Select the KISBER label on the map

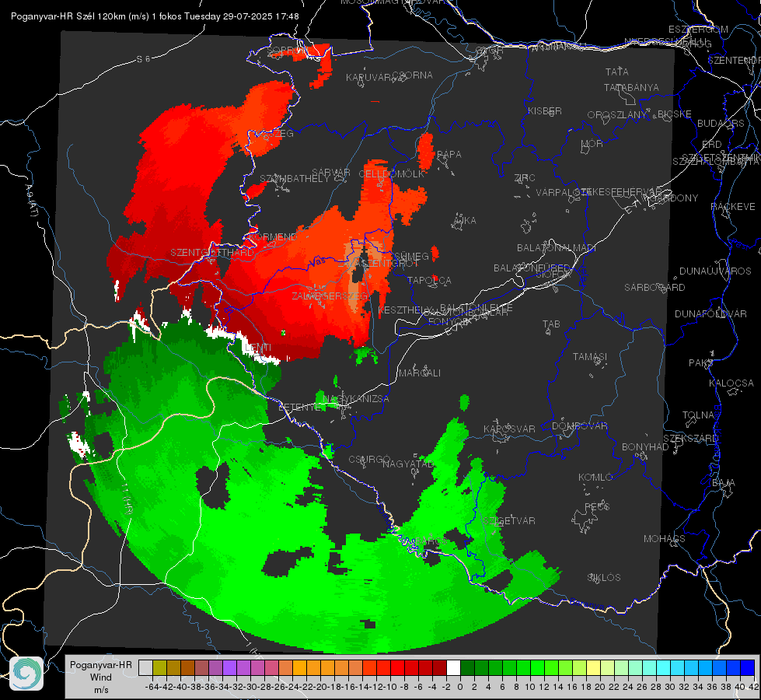tap(545, 110)
